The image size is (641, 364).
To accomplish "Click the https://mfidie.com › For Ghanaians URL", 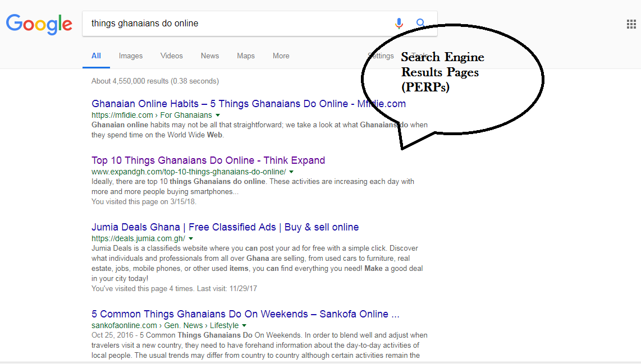I will [152, 115].
